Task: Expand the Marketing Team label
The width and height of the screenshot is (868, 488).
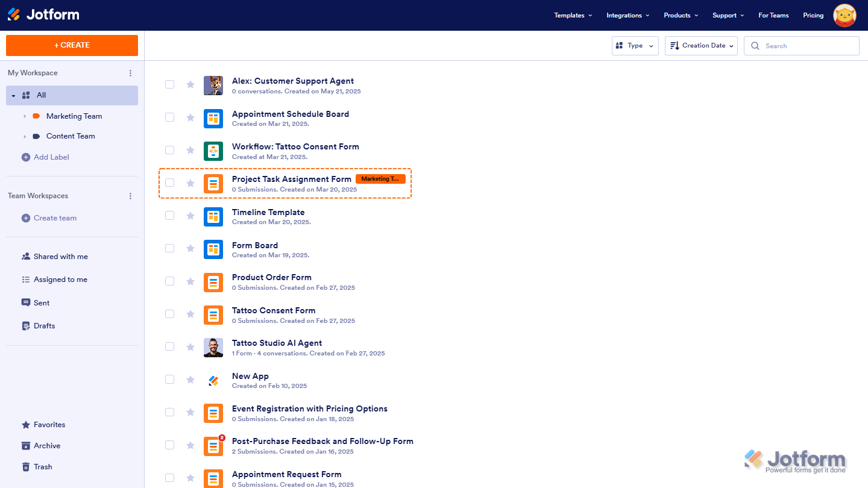Action: pos(25,116)
